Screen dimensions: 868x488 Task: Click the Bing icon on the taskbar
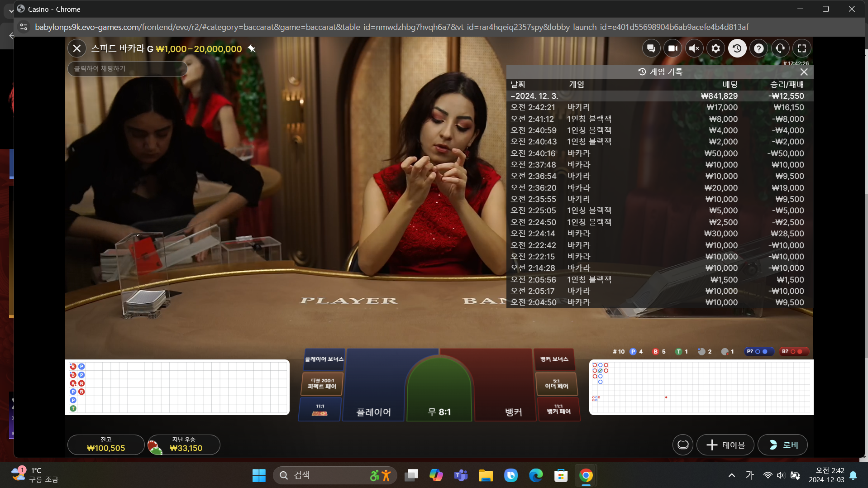[511, 475]
